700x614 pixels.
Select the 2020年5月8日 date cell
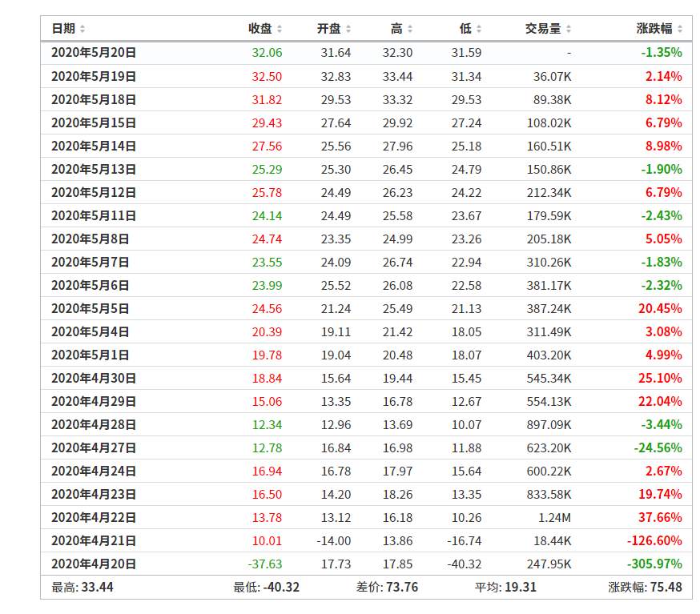pos(91,239)
